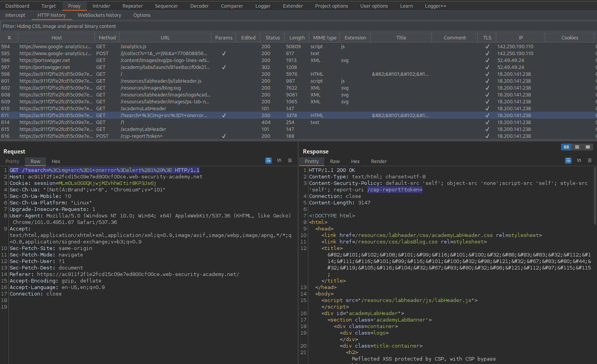The width and height of the screenshot is (597, 364).
Task: Click highlighted /csp-report?token= in response
Action: click(x=395, y=190)
